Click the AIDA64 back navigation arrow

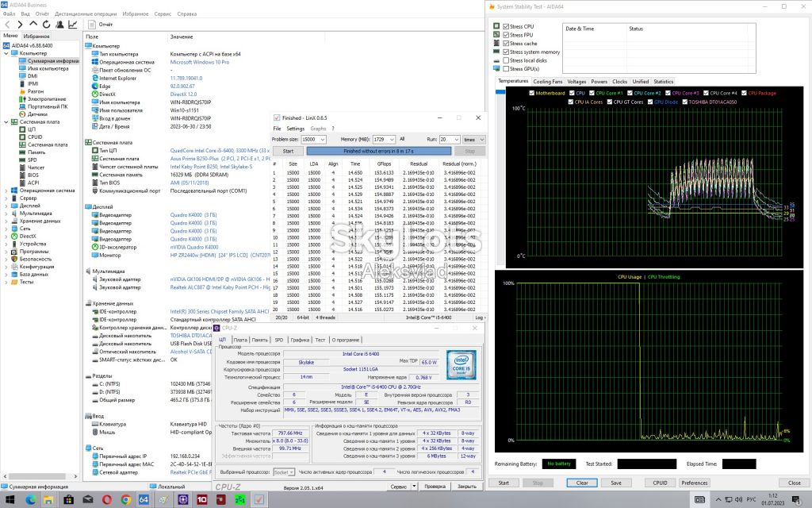(7, 25)
